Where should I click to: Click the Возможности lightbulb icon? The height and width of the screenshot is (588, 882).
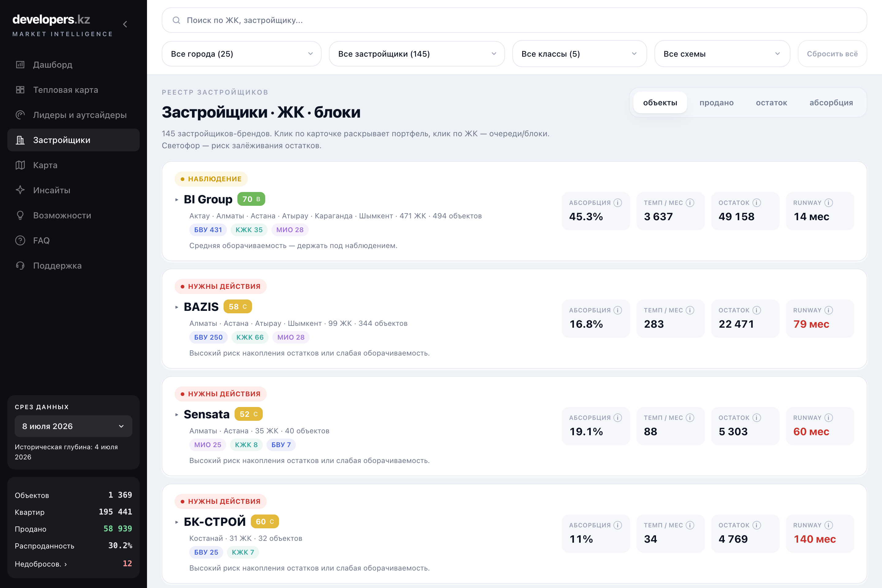[20, 215]
